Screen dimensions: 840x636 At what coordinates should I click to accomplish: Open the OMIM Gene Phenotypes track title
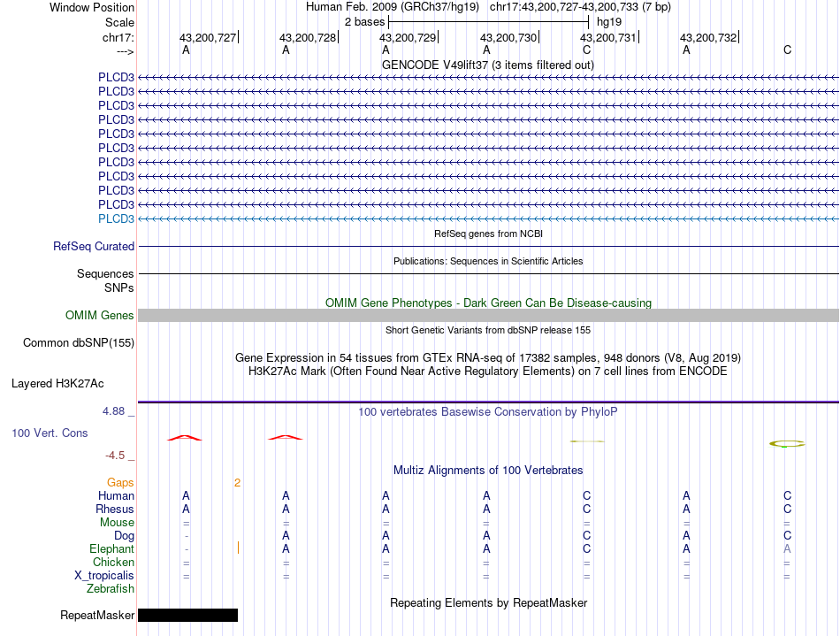(x=488, y=303)
